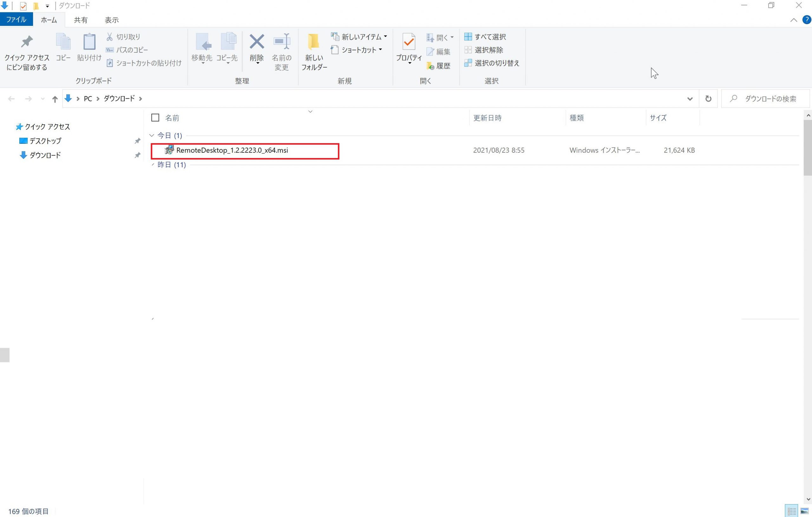
Task: Click the History (履歴) icon
Action: tap(430, 66)
